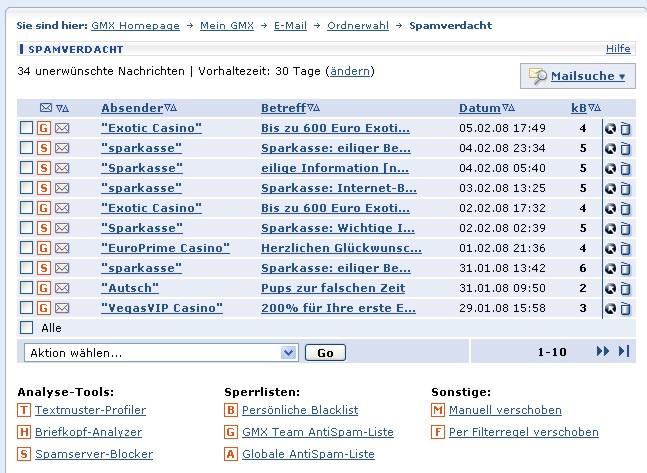Open E-Mail breadcrumb link
647x473 pixels.
click(x=290, y=26)
